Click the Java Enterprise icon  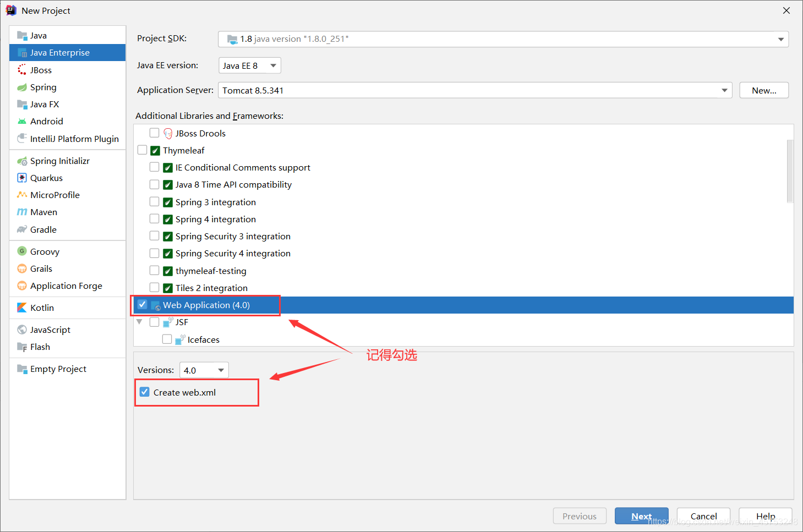click(x=22, y=53)
